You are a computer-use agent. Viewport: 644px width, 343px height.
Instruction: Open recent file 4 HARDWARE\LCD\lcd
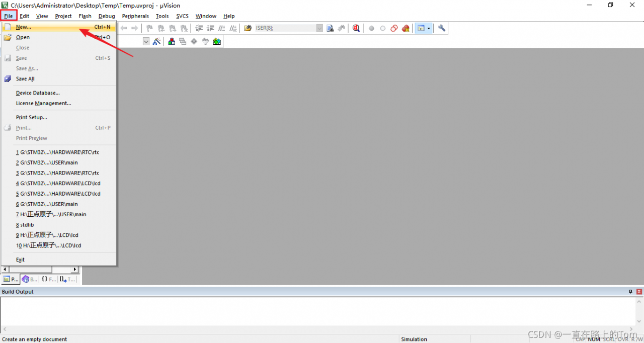(x=59, y=183)
